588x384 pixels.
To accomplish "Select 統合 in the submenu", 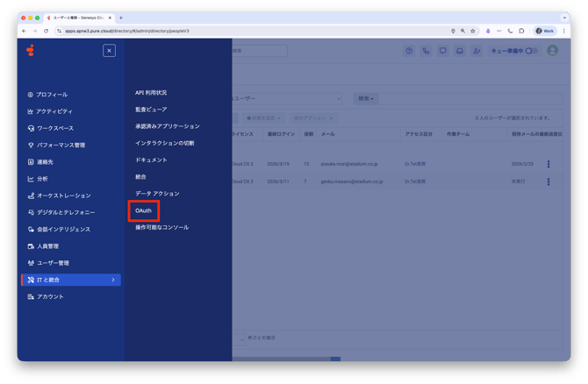I will [x=140, y=177].
